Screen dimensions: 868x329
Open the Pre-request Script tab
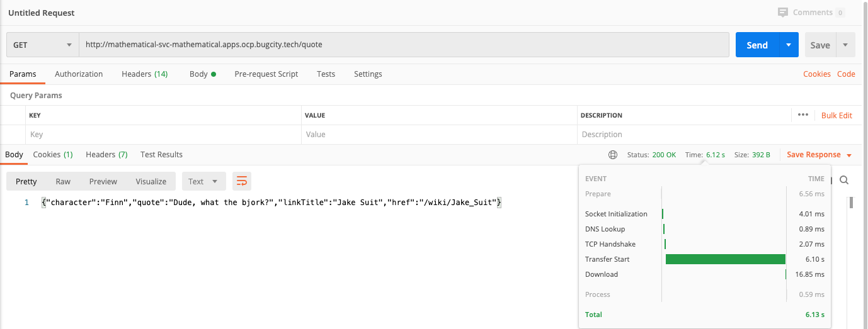266,74
